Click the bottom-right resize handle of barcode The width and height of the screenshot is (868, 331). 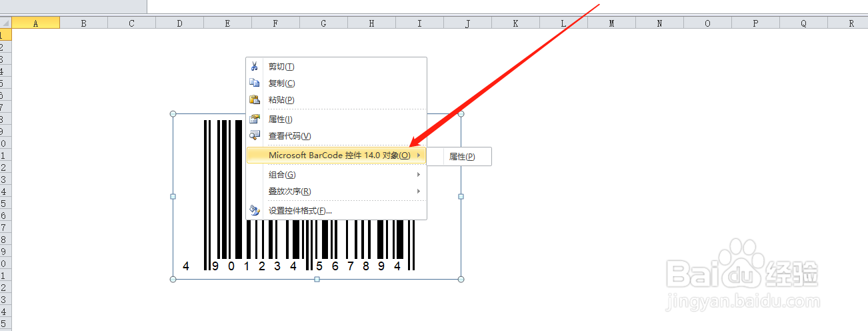(x=461, y=279)
